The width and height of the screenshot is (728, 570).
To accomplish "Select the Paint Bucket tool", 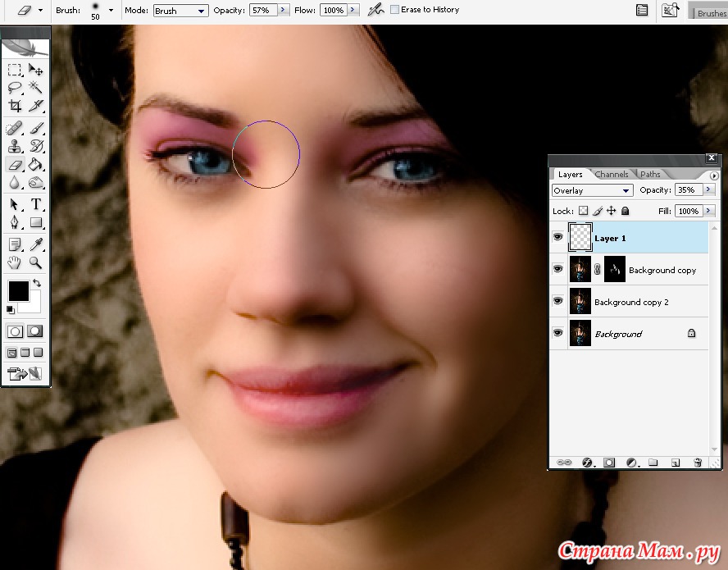I will point(36,165).
